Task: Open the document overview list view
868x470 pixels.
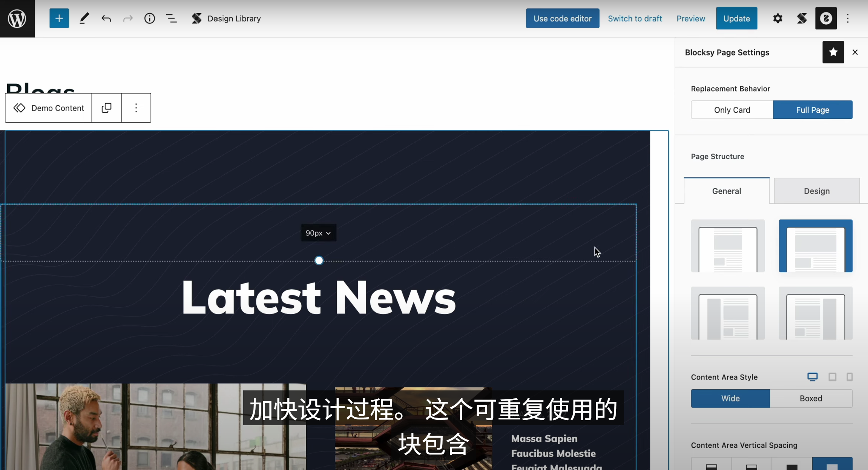Action: coord(172,18)
